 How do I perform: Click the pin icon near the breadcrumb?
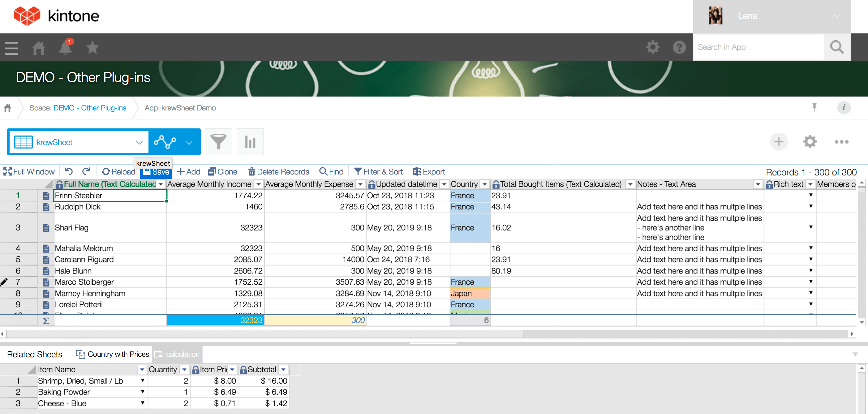tap(814, 107)
